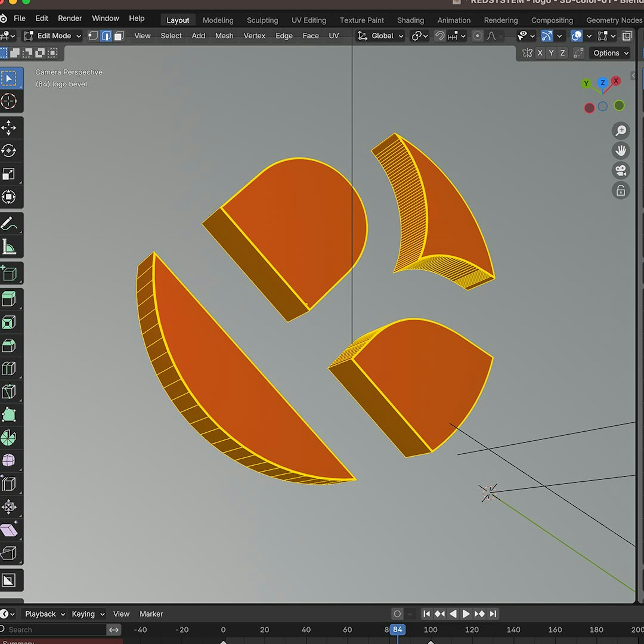Select the Bevel tool
The height and width of the screenshot is (644, 644).
click(x=9, y=345)
